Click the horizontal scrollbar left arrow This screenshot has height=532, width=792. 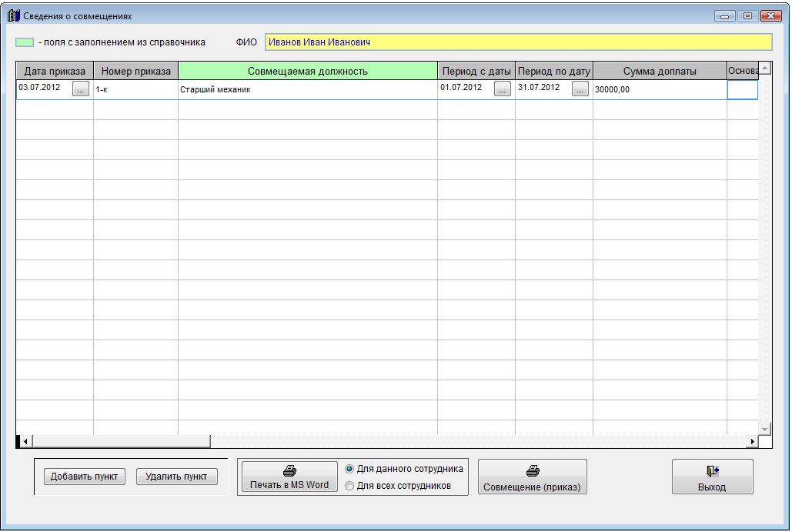(x=25, y=442)
